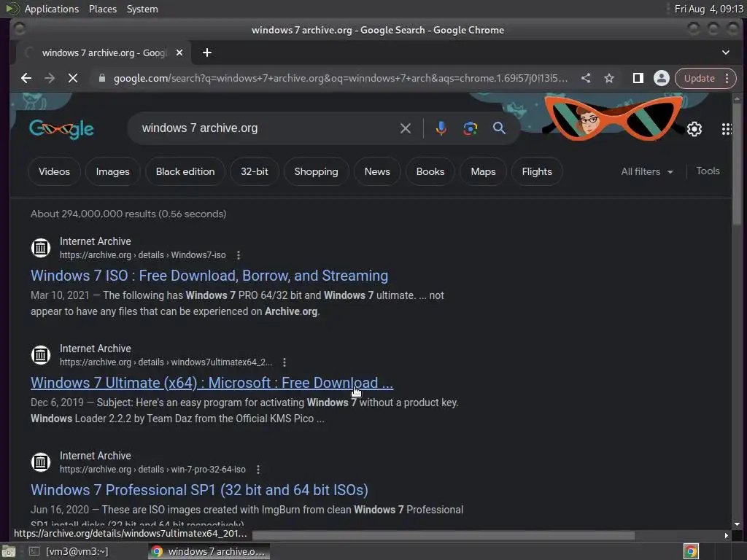Click the horizontal scrollbar right arrow
This screenshot has height=560, width=747.
point(726,535)
